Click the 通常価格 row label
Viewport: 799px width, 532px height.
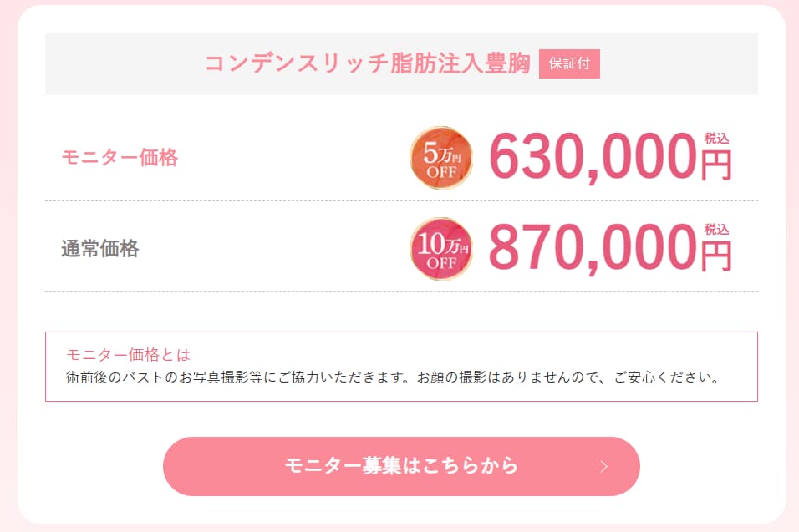click(x=99, y=248)
